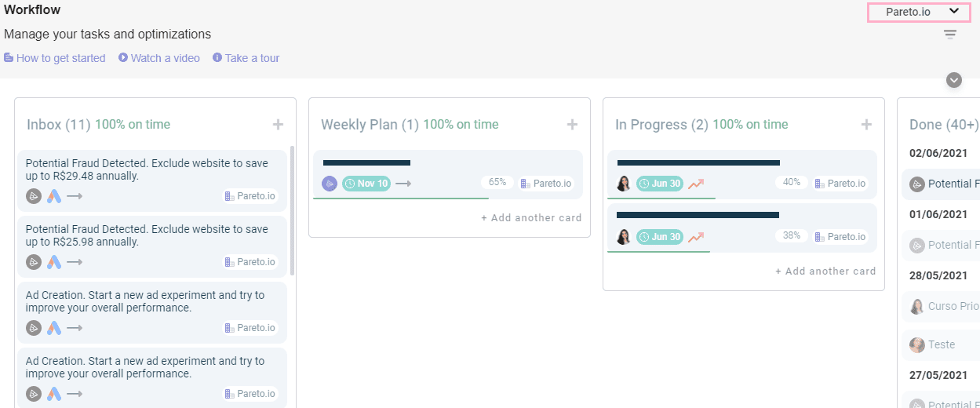Screen dimensions: 980x408
Task: Click the 65% progress bar on Weekly Plan card
Action: pyautogui.click(x=400, y=199)
